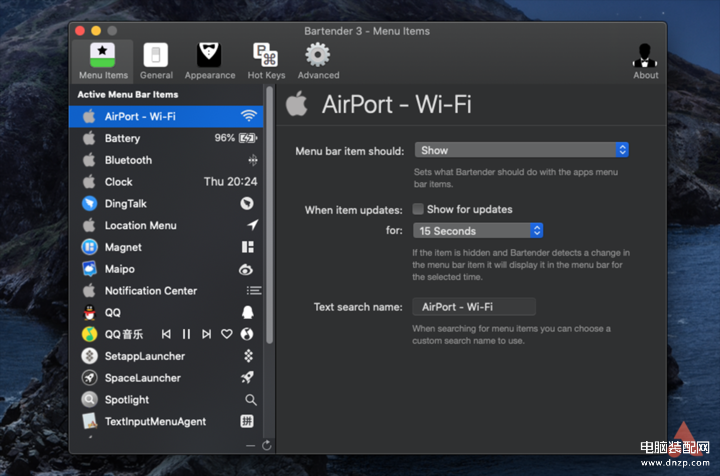720x476 pixels.
Task: Click the large Apple logo in header
Action: 297,103
